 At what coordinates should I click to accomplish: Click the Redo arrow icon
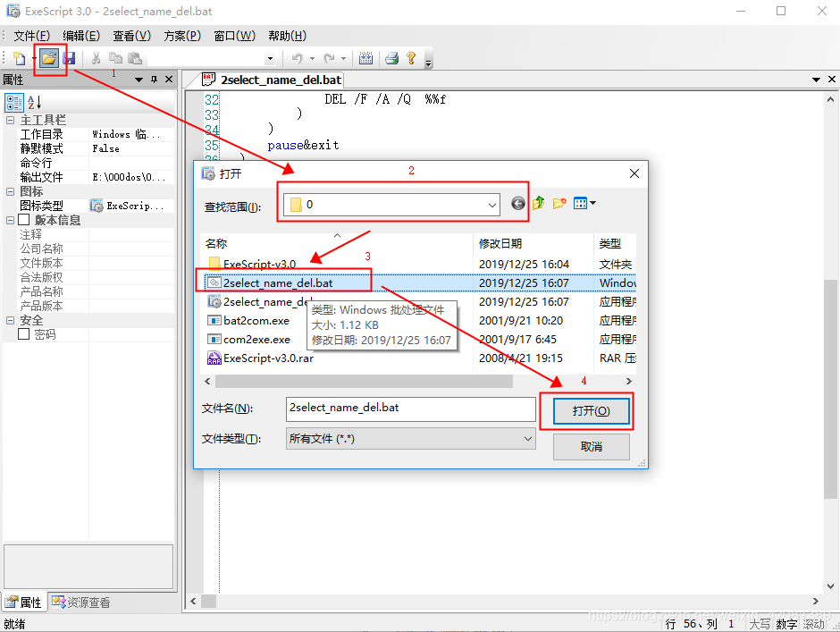pyautogui.click(x=329, y=58)
